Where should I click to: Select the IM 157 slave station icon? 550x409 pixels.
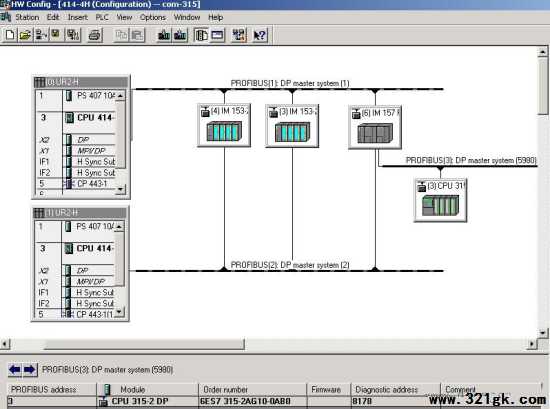click(x=375, y=127)
